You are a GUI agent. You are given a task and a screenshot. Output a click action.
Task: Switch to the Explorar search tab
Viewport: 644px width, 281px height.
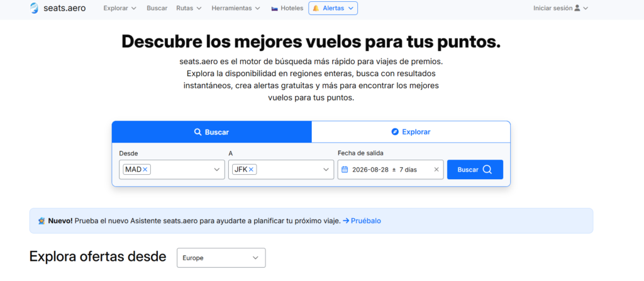411,132
